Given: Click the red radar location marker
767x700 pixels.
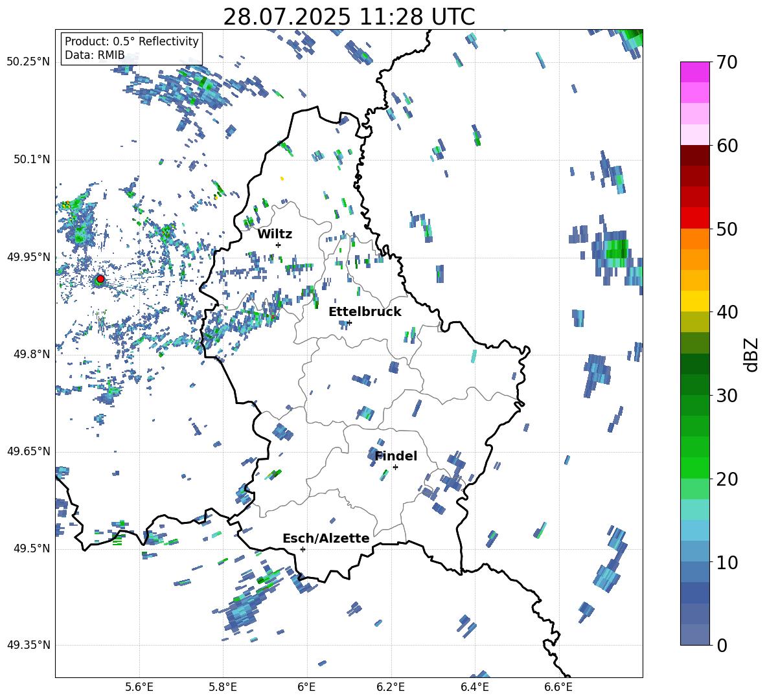Looking at the screenshot, I should 100,279.
